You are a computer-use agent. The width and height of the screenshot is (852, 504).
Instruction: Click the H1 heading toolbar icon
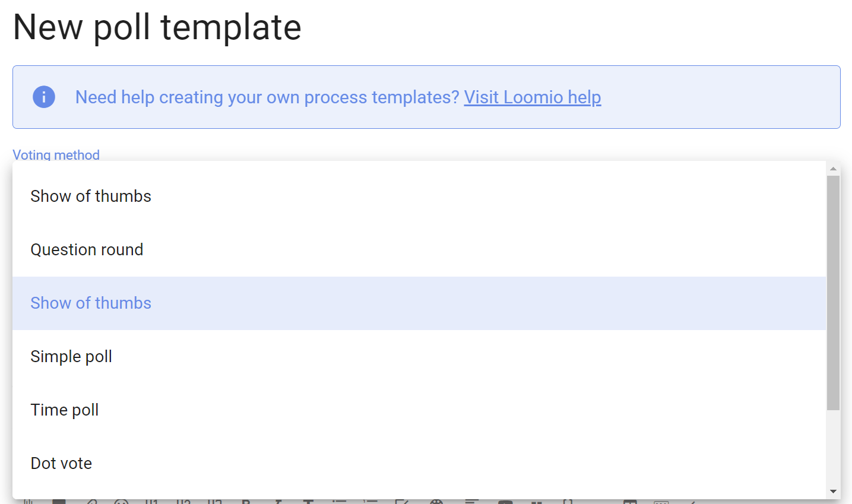[x=152, y=502]
